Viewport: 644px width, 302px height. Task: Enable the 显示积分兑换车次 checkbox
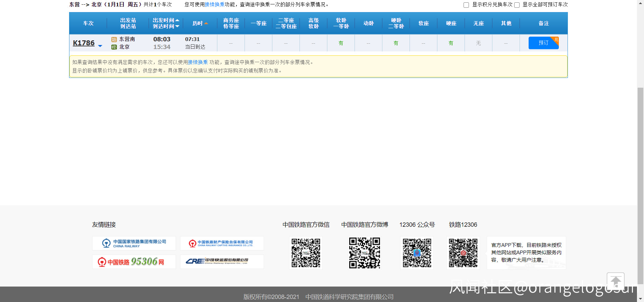click(x=466, y=5)
